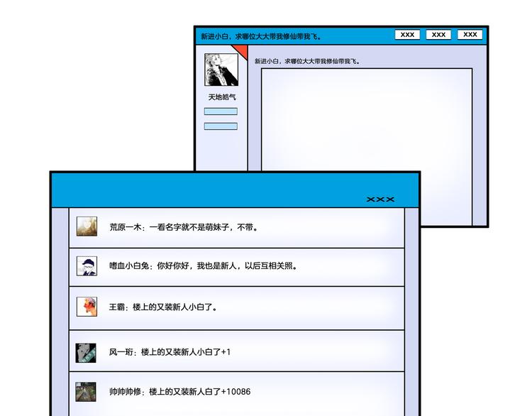
Task: Click the 嗜血小白兔 commenter avatar
Action: click(x=87, y=266)
